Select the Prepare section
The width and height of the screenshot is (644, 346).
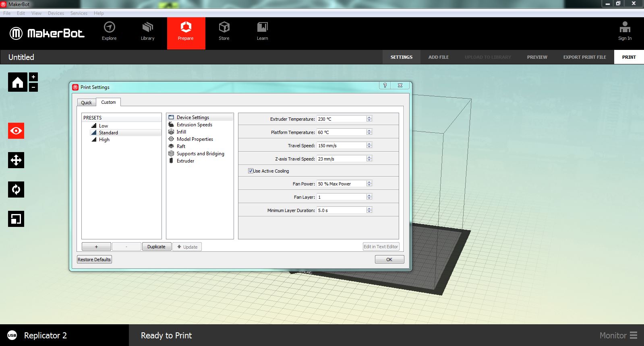click(x=186, y=33)
